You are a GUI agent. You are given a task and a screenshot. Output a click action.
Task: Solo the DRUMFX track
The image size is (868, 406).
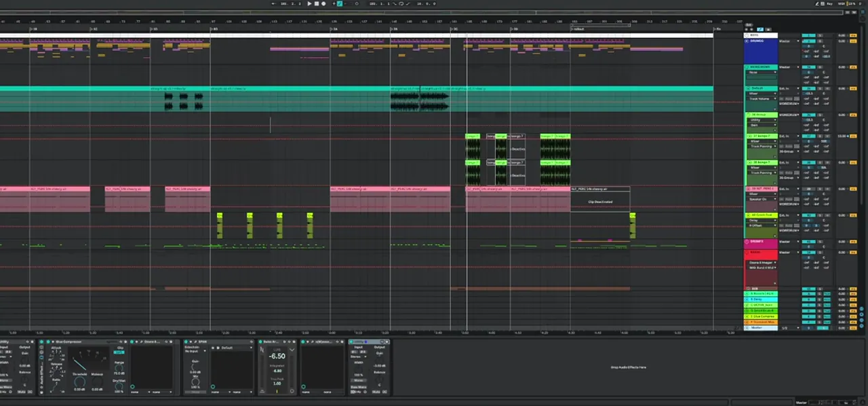coord(820,242)
